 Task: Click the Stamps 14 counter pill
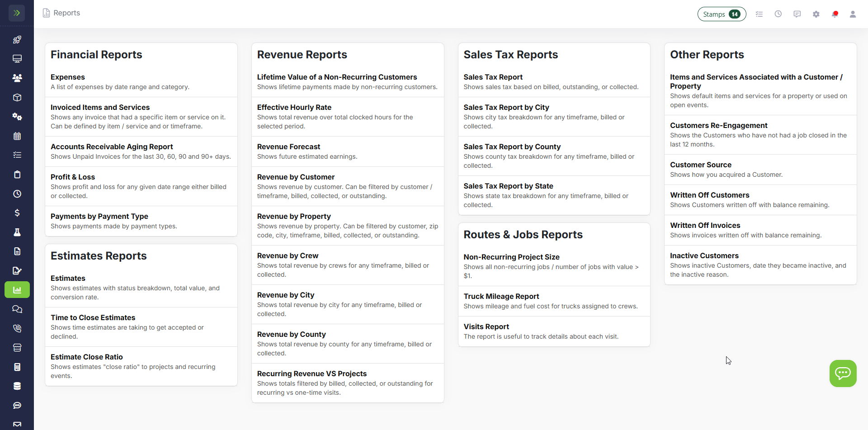(x=722, y=14)
